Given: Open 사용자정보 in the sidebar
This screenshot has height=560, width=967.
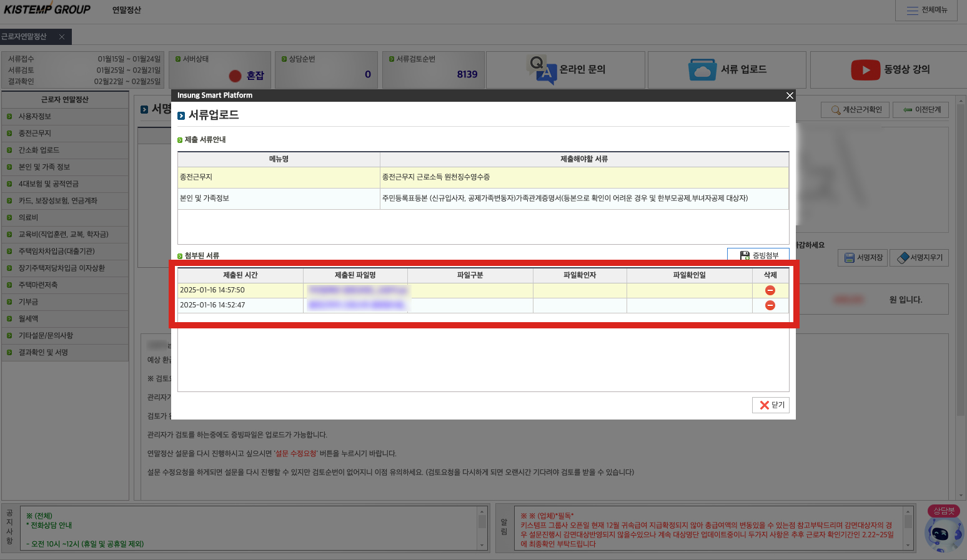Looking at the screenshot, I should click(65, 117).
